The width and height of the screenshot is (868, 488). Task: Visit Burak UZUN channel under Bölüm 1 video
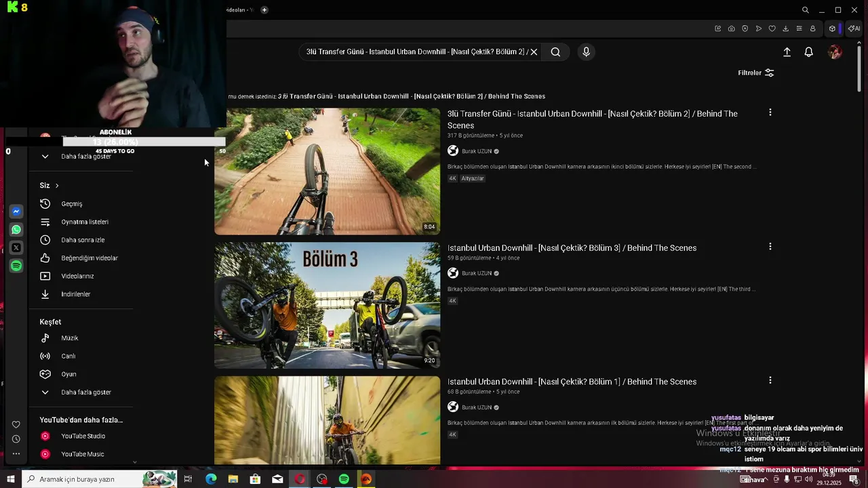[477, 407]
